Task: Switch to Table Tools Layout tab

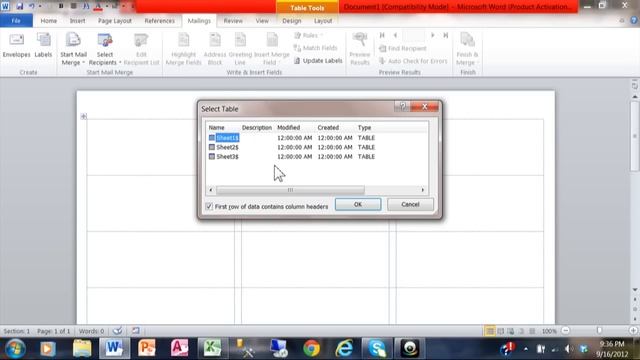Action: coord(323,21)
